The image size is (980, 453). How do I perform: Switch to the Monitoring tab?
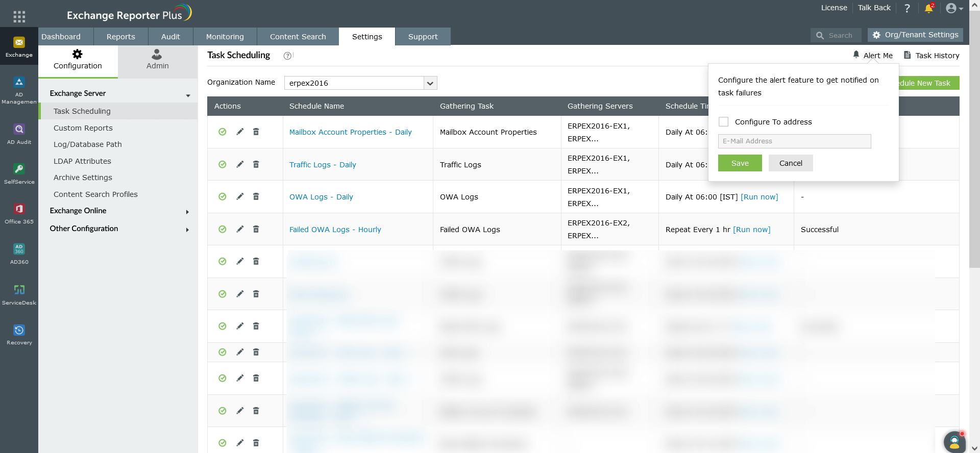click(x=225, y=37)
